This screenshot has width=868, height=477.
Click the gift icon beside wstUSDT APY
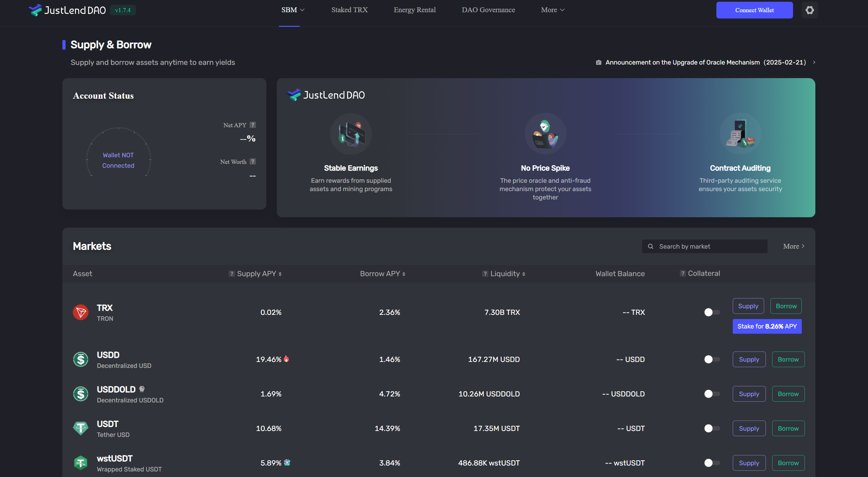coord(287,462)
